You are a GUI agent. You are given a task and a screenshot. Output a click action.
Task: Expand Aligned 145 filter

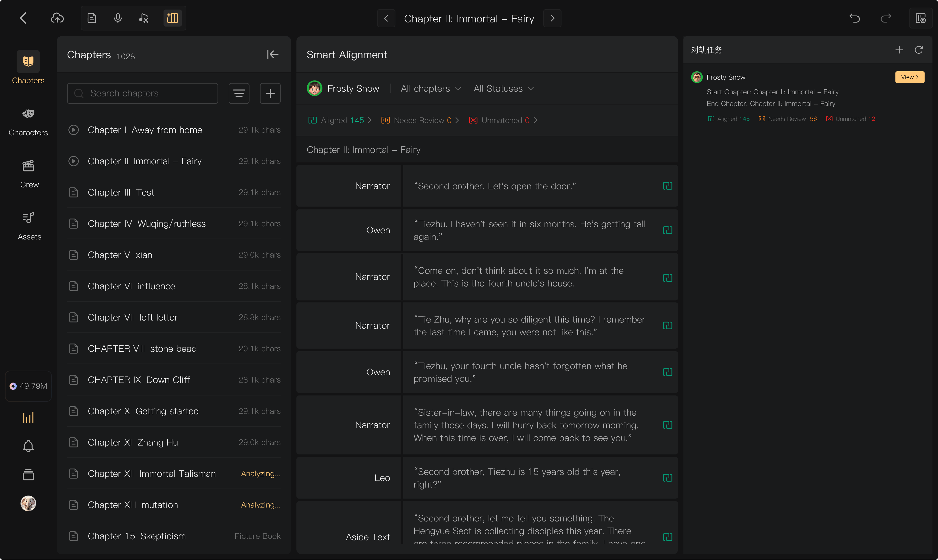coord(340,120)
